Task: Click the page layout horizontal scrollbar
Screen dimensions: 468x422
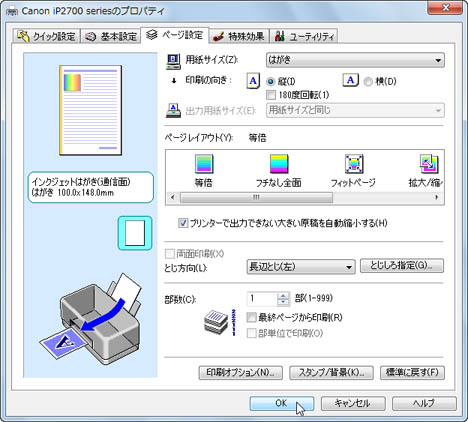Action: coord(305,198)
